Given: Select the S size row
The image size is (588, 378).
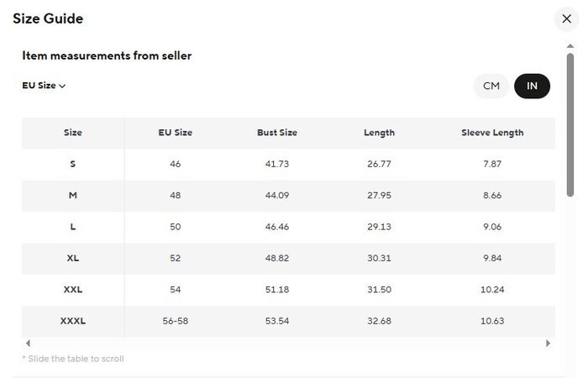Looking at the screenshot, I should pos(288,165).
